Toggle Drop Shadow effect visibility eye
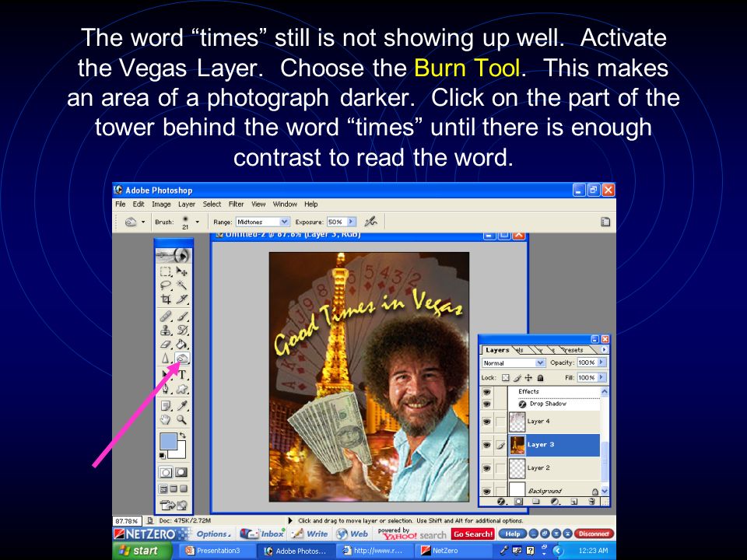Screen dimensions: 747x560 (x=486, y=404)
